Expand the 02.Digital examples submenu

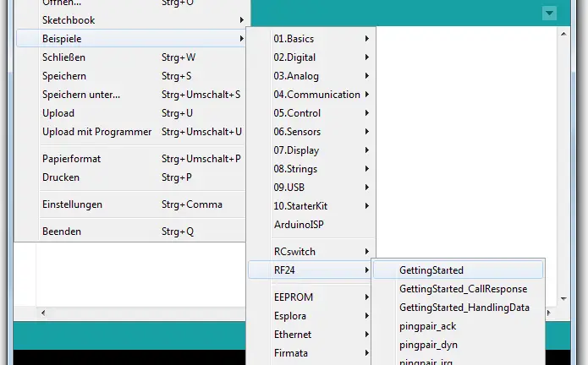pos(311,57)
